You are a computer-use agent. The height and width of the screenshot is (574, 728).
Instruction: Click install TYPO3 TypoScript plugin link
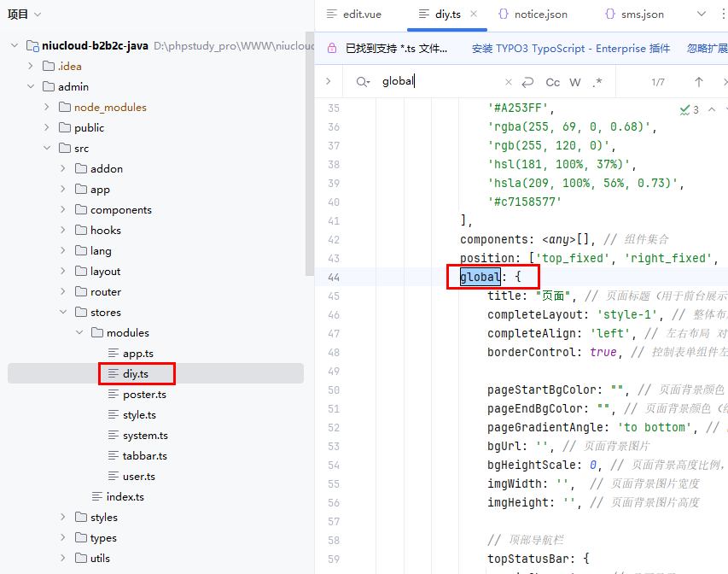[x=572, y=49]
